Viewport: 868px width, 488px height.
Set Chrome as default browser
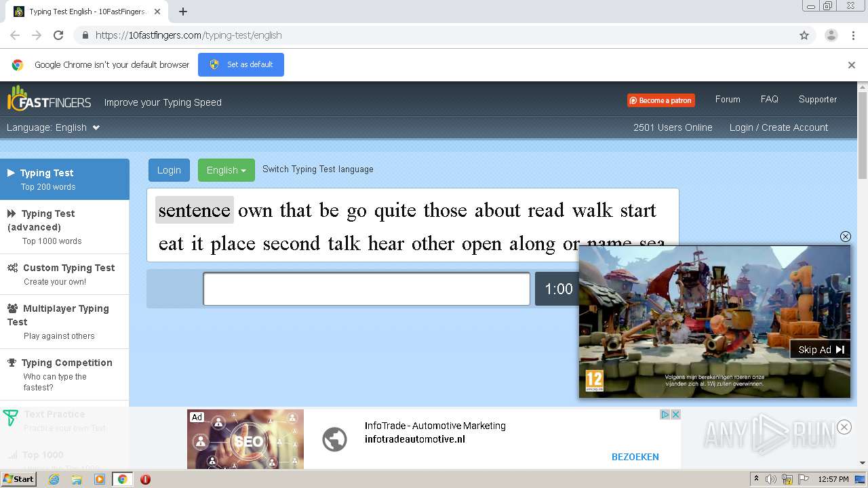tap(241, 64)
